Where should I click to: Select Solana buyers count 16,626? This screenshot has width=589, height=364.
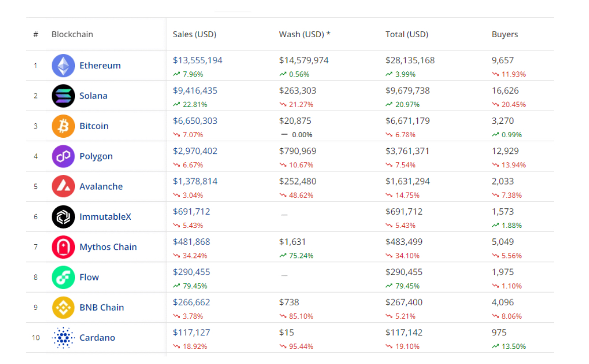(x=505, y=91)
